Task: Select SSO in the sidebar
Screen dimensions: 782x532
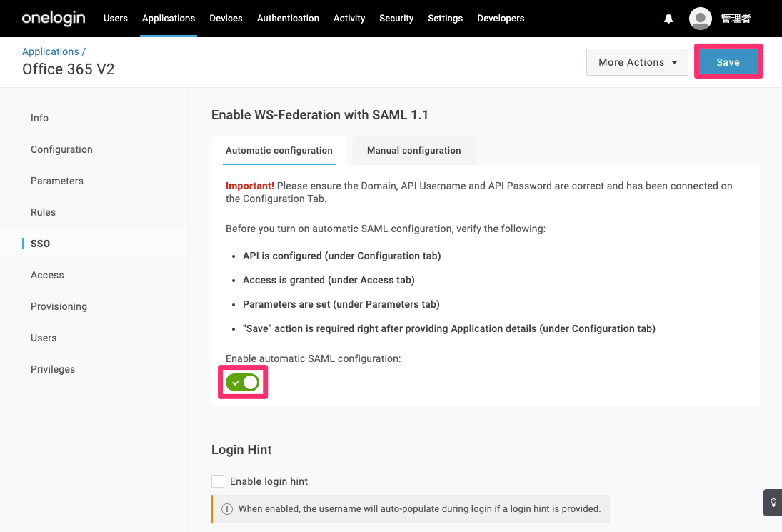Action: click(40, 244)
